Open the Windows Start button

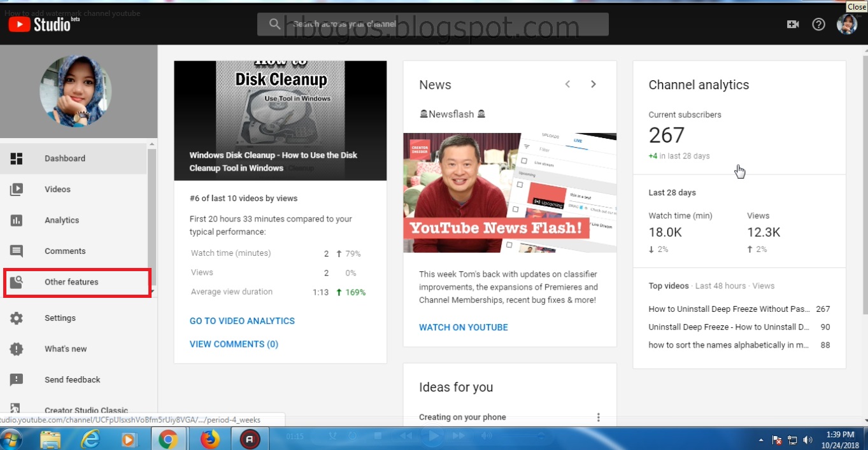11,439
